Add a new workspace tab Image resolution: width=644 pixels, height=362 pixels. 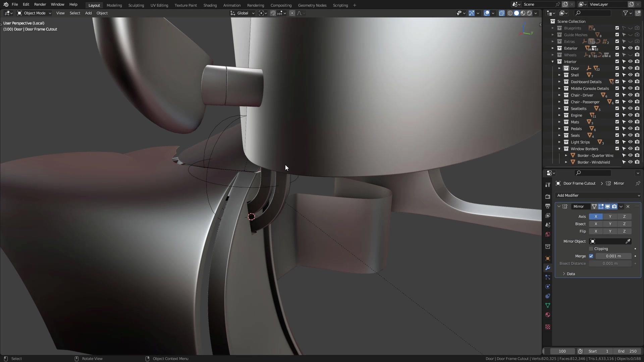coord(355,5)
